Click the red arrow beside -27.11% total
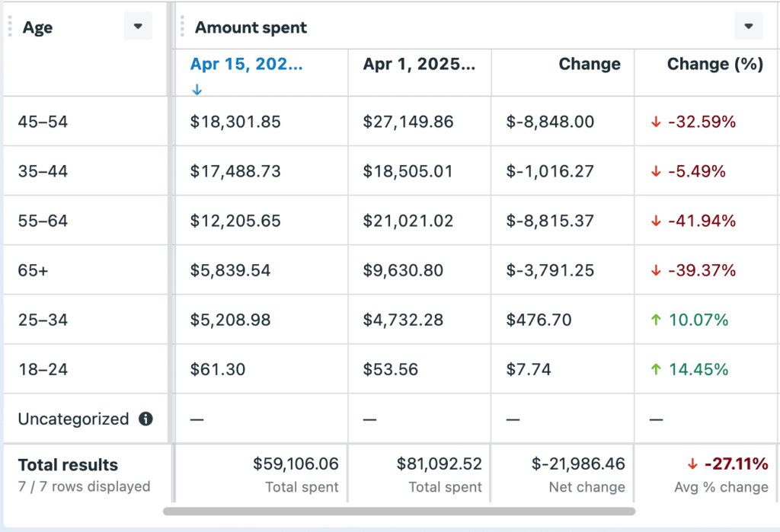The height and width of the screenshot is (532, 780). pyautogui.click(x=692, y=464)
